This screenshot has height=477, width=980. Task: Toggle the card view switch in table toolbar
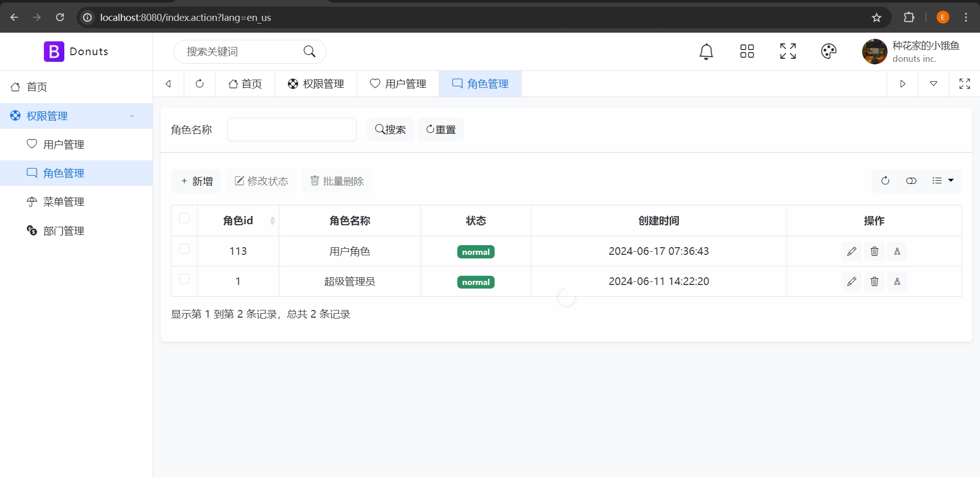pos(911,181)
